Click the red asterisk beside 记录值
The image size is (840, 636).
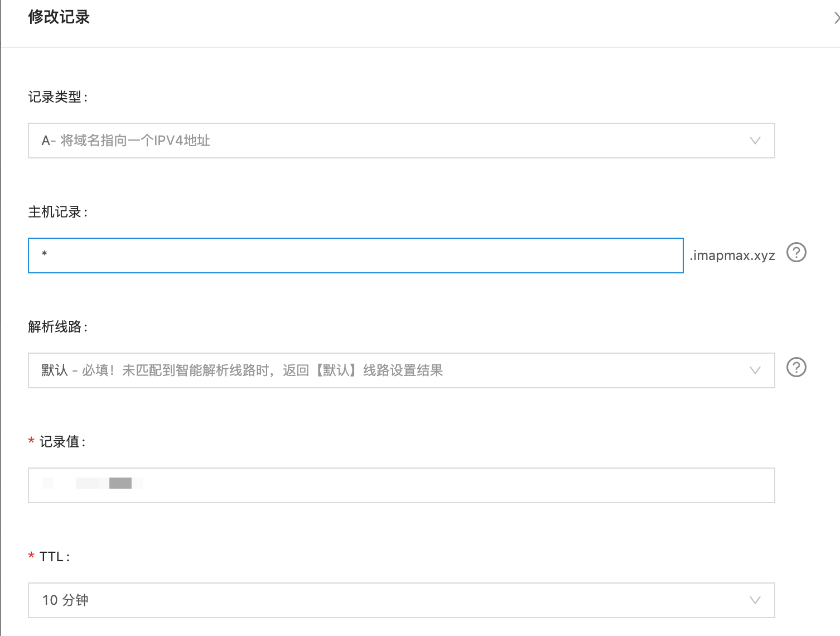coord(32,441)
